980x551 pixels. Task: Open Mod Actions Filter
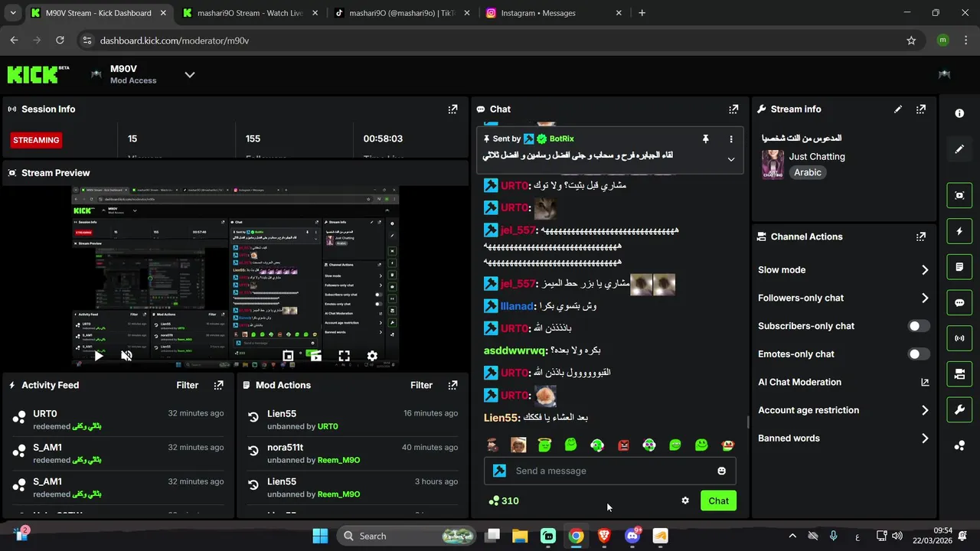(x=421, y=386)
